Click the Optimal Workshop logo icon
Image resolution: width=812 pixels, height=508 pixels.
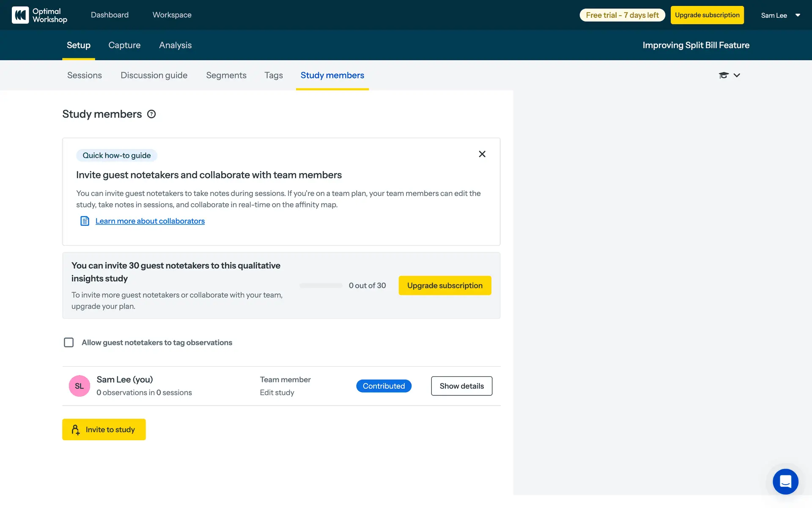[x=20, y=15]
